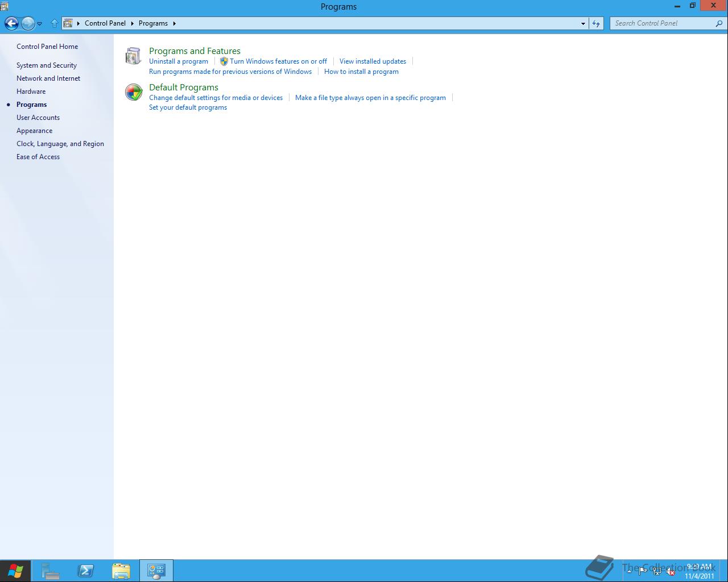Image resolution: width=728 pixels, height=582 pixels.
Task: Open Default Programs heading
Action: click(184, 88)
